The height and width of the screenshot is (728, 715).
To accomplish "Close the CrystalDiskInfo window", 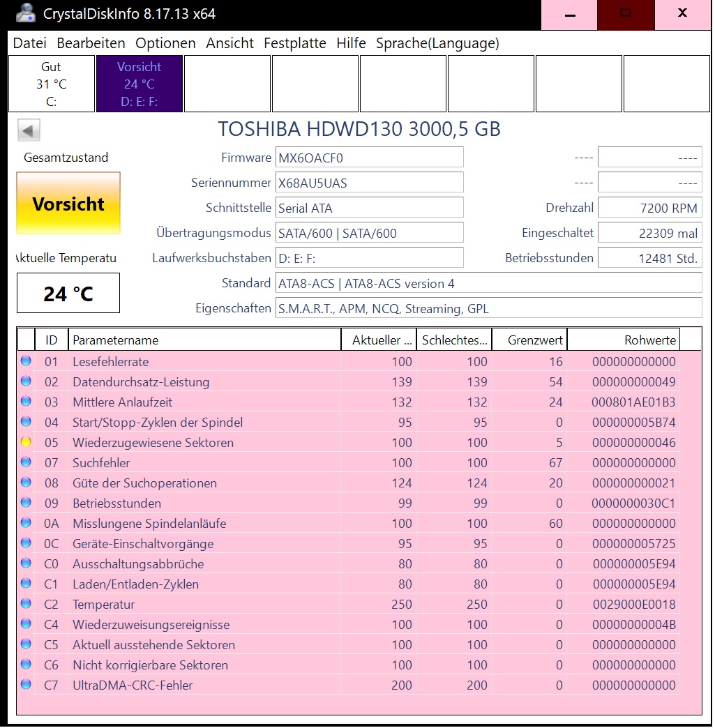I will tap(682, 13).
